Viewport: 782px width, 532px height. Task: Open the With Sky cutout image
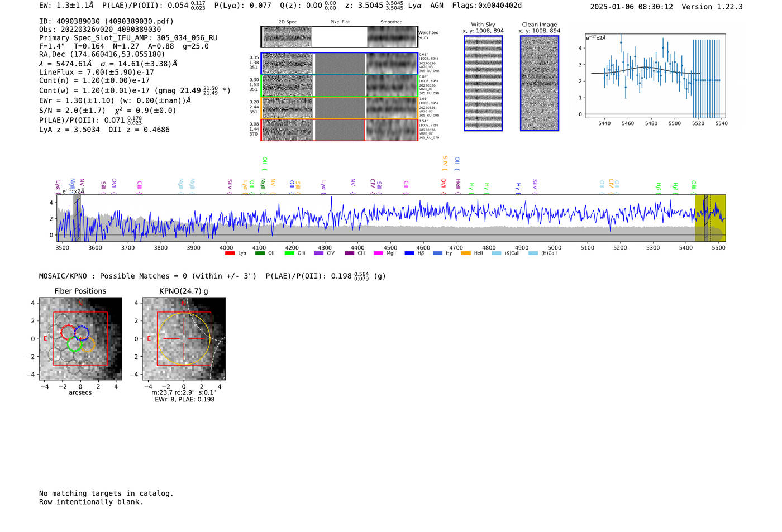[483, 83]
